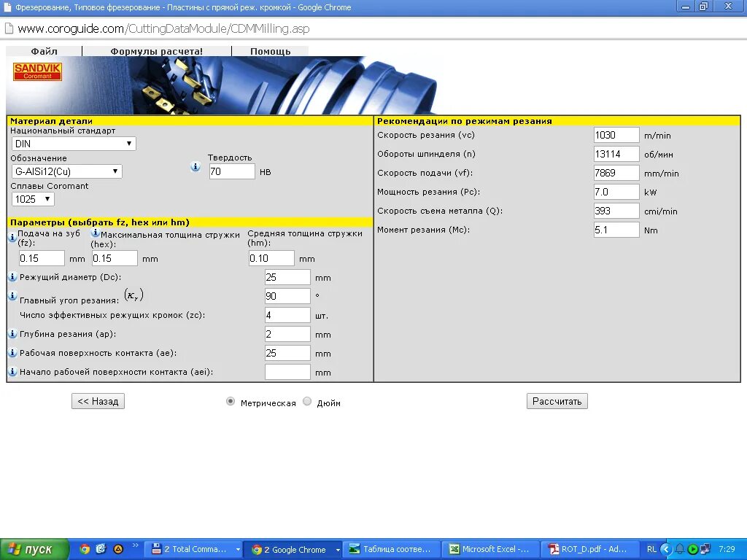
Task: Expand hidden system tray icons arrow
Action: click(666, 549)
